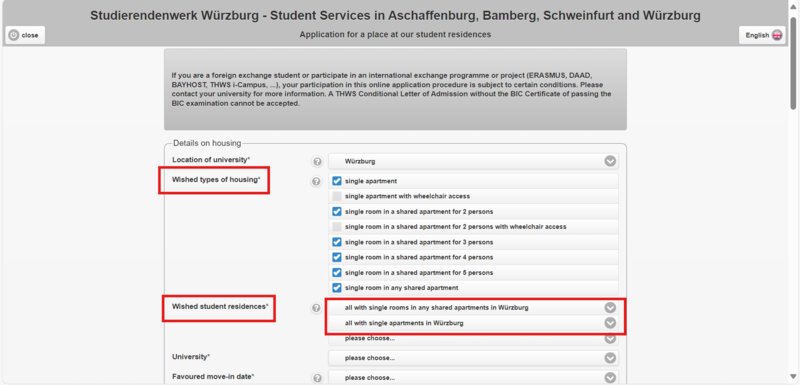This screenshot has height=385, width=800.
Task: Uncheck shared apartment for 2 persons option
Action: point(337,211)
